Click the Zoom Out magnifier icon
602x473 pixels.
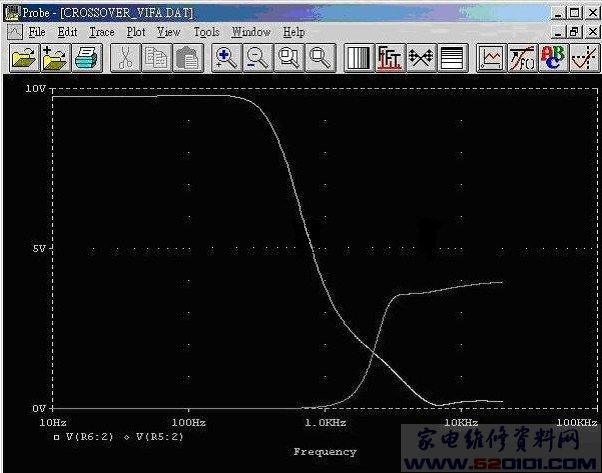[x=258, y=58]
